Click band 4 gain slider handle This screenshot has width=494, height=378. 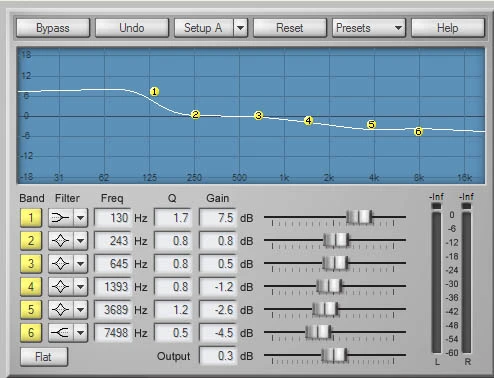[x=329, y=286]
